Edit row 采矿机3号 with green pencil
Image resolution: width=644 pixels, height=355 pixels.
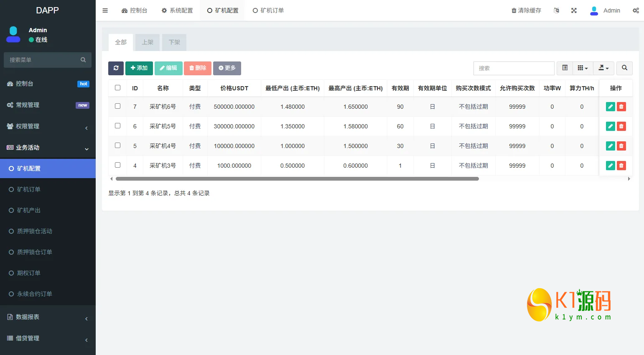[x=611, y=166]
